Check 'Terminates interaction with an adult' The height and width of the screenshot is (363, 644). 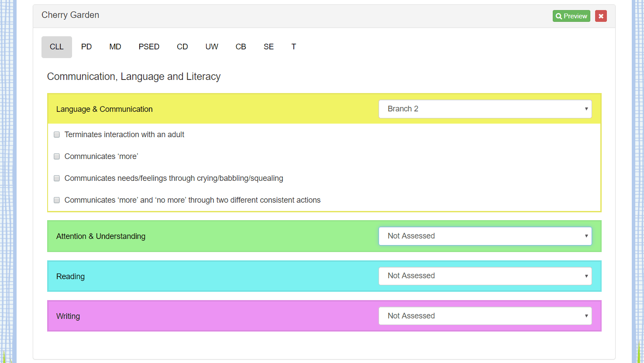pyautogui.click(x=56, y=135)
